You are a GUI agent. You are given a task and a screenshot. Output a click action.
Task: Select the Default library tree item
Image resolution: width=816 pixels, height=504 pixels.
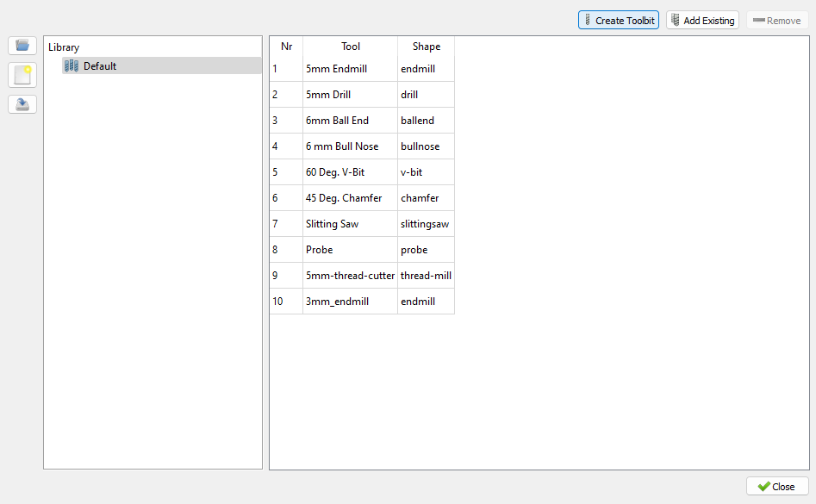coord(161,66)
